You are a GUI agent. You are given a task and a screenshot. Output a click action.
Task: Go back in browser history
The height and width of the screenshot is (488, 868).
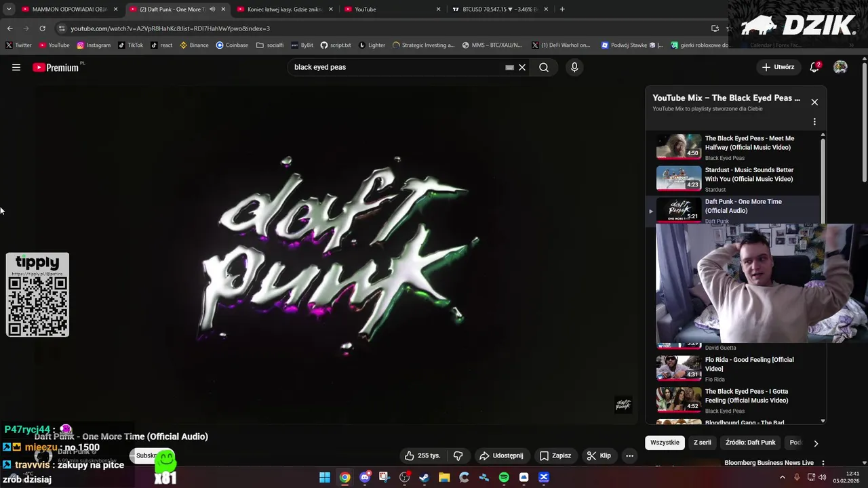coord(9,28)
